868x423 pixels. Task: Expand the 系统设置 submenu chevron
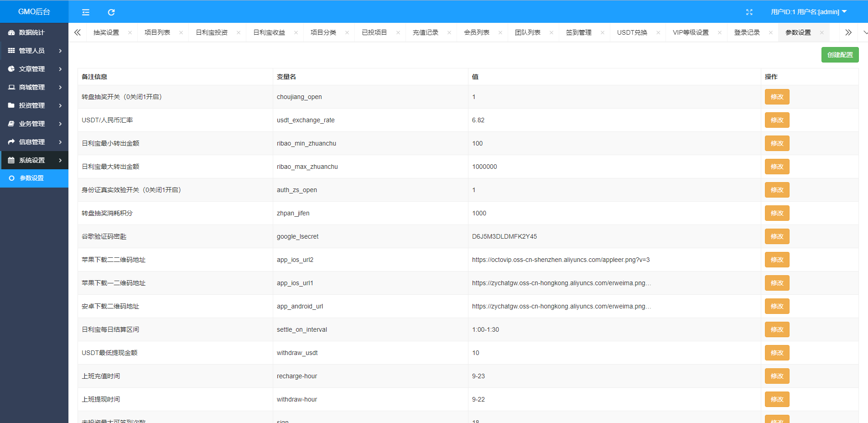60,160
